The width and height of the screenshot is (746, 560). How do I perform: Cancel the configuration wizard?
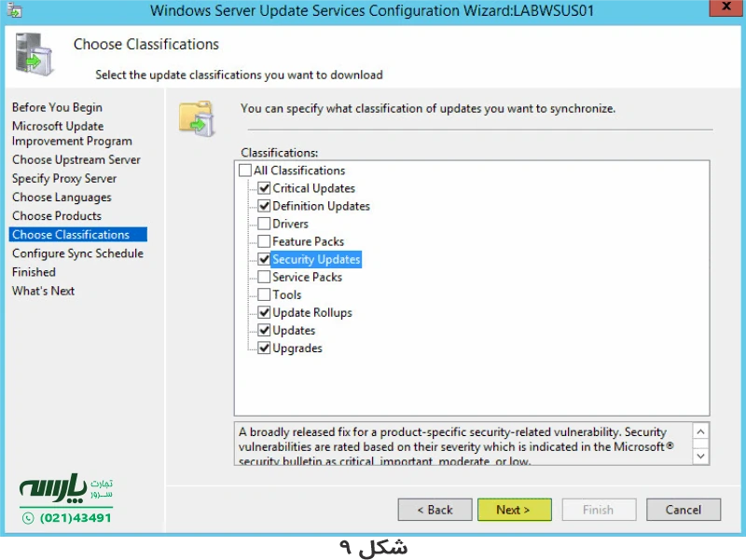pos(684,510)
